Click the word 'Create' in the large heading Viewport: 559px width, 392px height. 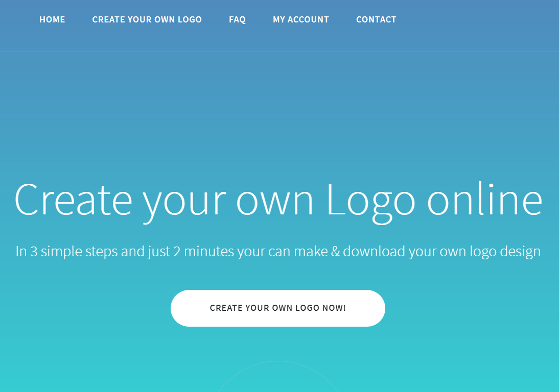[x=73, y=200]
